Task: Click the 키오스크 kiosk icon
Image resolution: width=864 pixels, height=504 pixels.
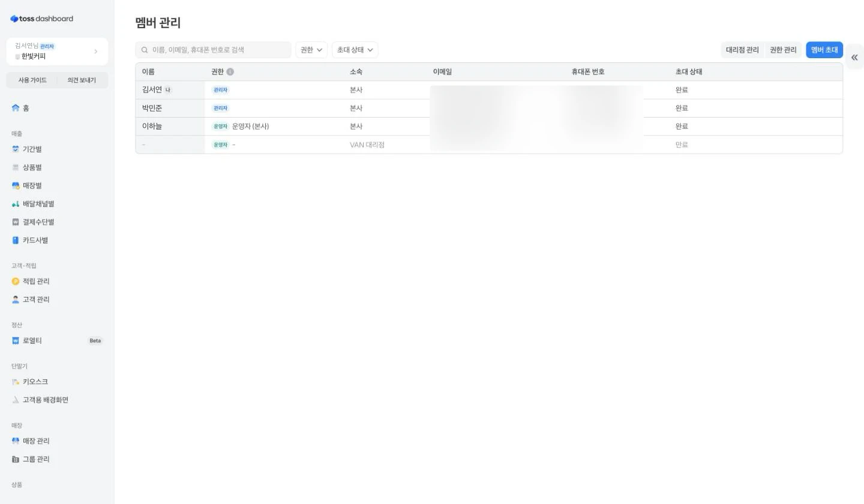Action: [16, 382]
